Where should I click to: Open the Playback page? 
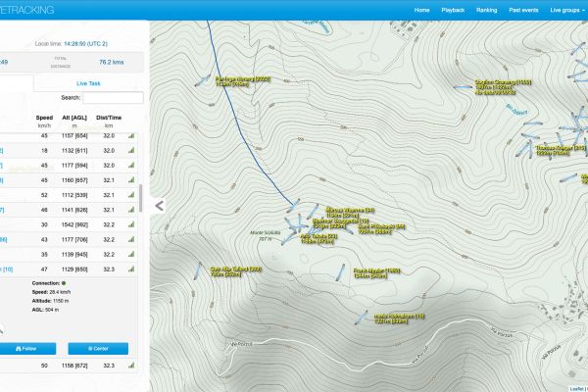click(453, 10)
